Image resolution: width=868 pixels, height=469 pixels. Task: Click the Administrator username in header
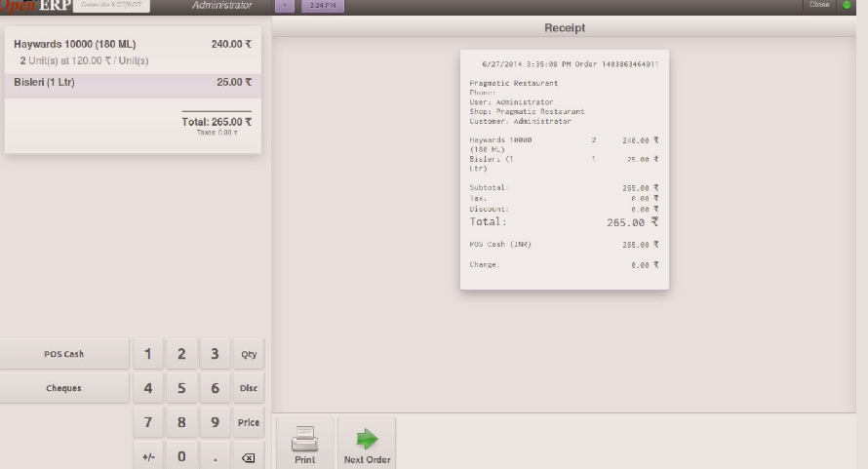coord(217,6)
